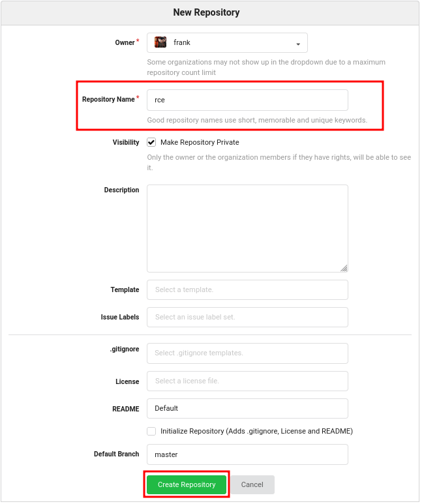Enable the Initialize Repository checkbox
The width and height of the screenshot is (424, 504).
pyautogui.click(x=151, y=432)
